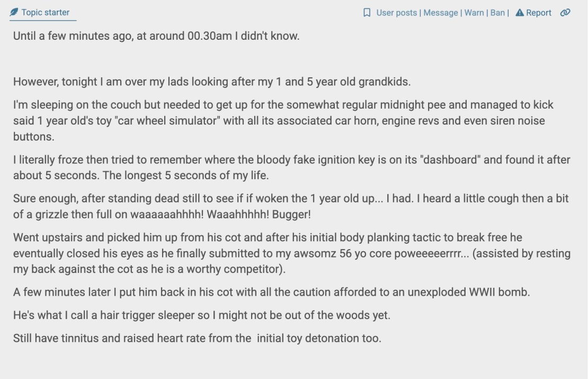Click the warning triangle Report icon
Image resolution: width=588 pixels, height=379 pixels.
520,13
